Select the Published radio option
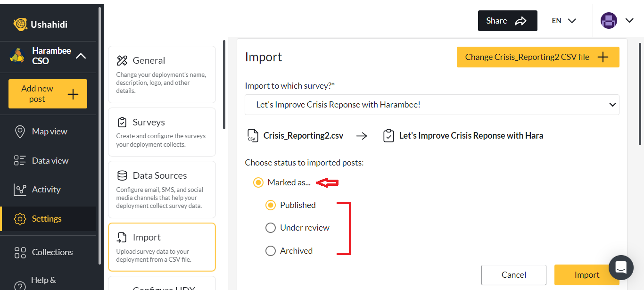644x290 pixels. pyautogui.click(x=271, y=205)
